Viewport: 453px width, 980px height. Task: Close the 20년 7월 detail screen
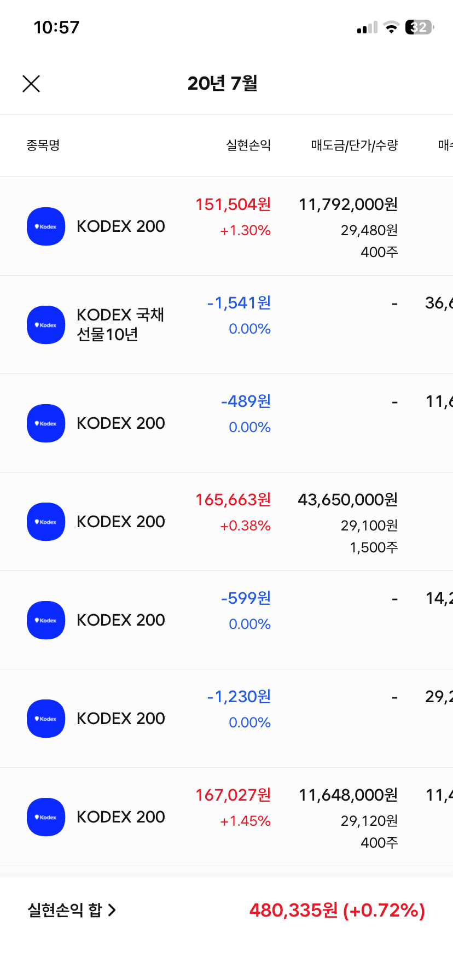[31, 84]
